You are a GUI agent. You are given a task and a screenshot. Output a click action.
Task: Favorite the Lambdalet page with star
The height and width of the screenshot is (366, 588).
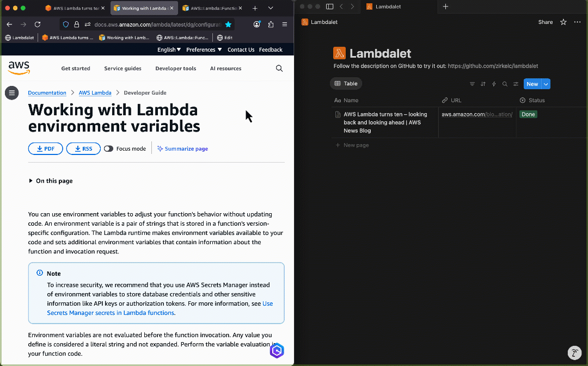tap(563, 22)
